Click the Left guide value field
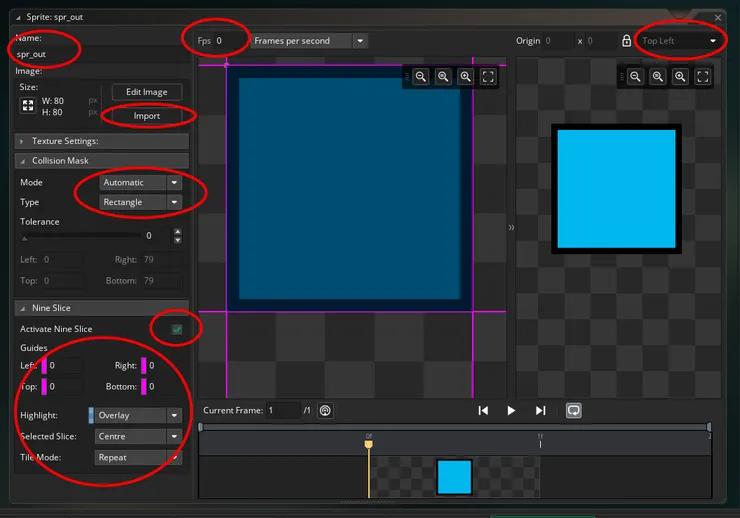Screen dimensions: 740x518 pos(65,366)
